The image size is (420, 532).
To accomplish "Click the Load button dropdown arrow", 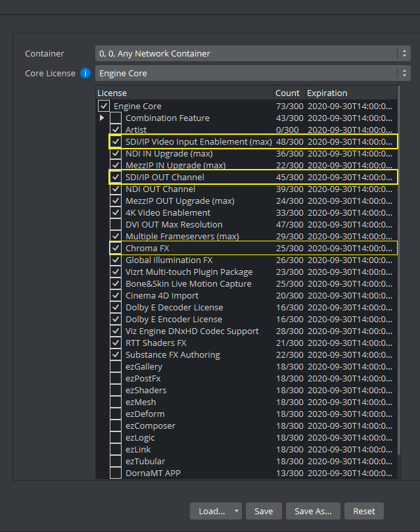I will (x=237, y=511).
